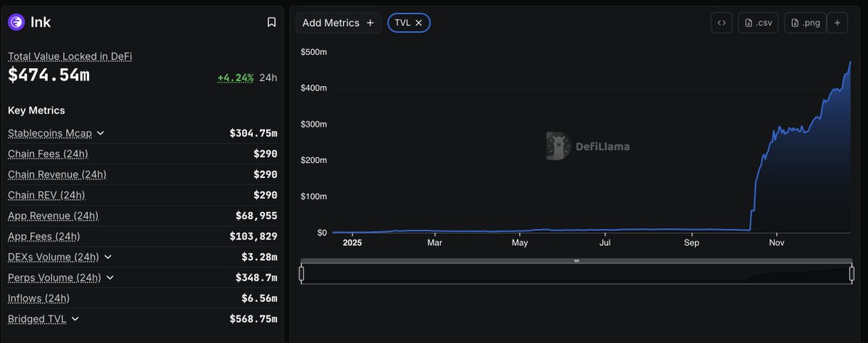868x343 pixels.
Task: Open the Add Metrics selector
Action: tap(338, 22)
